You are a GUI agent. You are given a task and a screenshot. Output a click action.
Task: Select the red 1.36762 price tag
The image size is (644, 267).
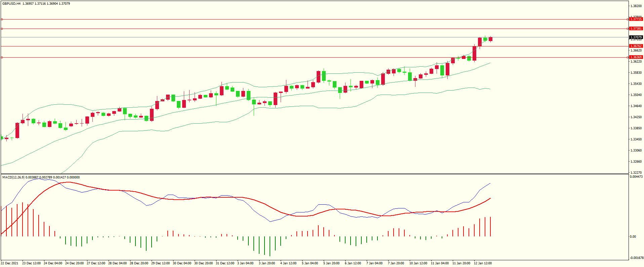pos(636,46)
